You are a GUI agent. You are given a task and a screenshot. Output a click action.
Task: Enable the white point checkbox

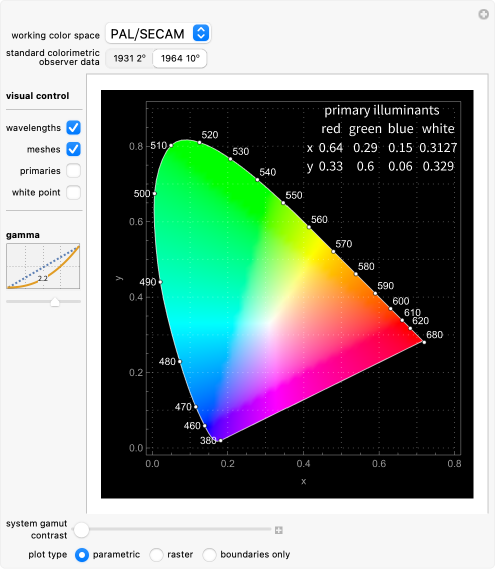[x=73, y=192]
